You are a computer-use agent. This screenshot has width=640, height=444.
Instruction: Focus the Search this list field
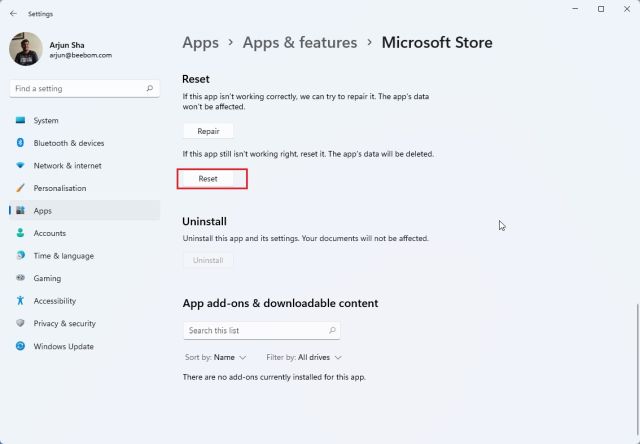pyautogui.click(x=262, y=331)
